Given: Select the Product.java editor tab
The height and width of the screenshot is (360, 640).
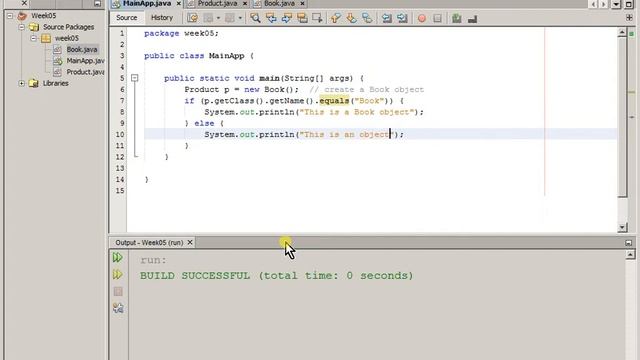Looking at the screenshot, I should (217, 3).
